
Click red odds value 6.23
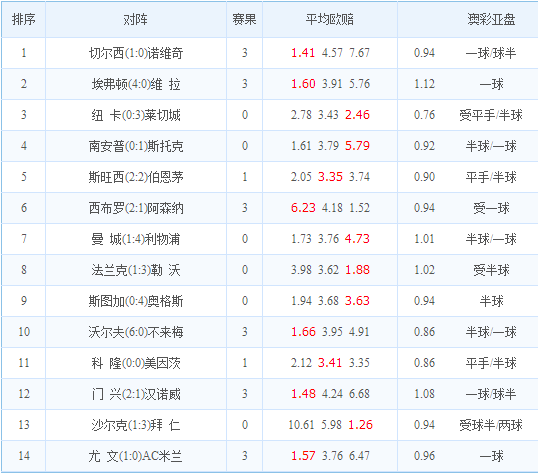(303, 208)
